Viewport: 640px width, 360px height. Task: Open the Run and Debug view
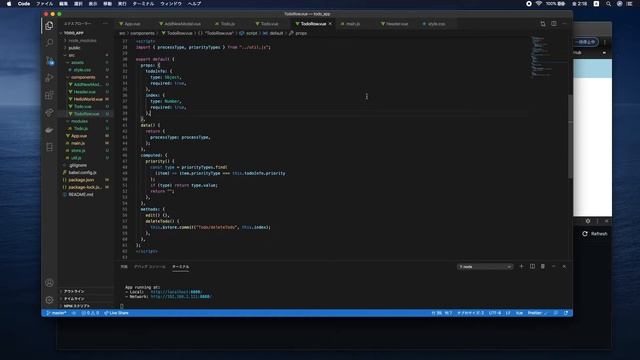pos(49,78)
